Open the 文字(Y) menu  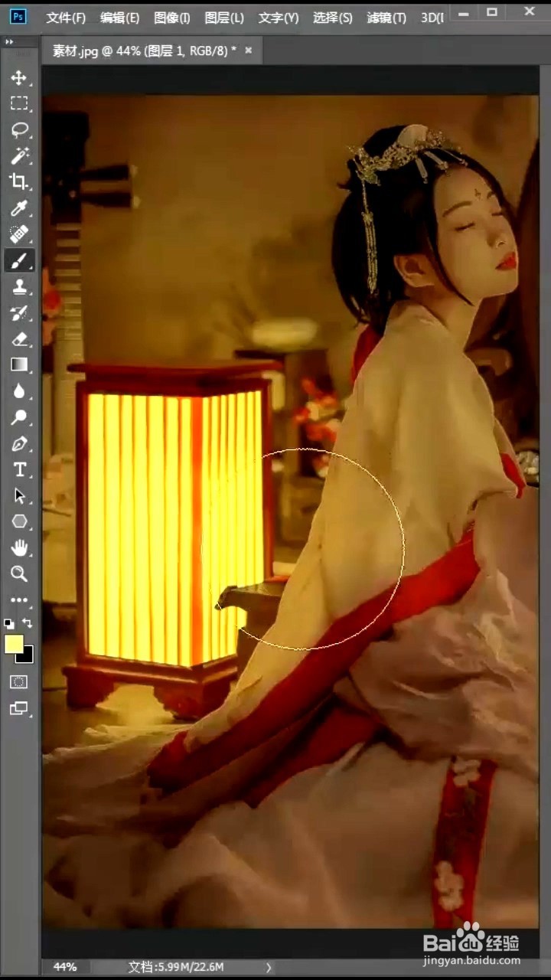(x=278, y=17)
